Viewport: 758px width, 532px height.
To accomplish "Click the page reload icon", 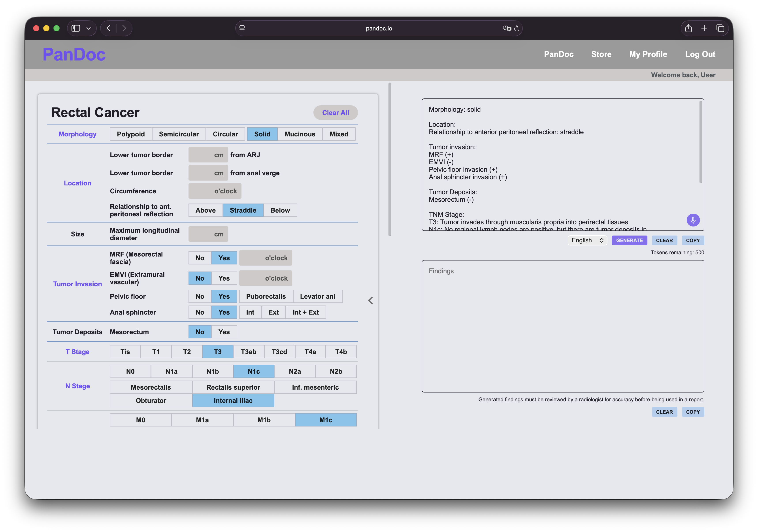I will pyautogui.click(x=517, y=29).
